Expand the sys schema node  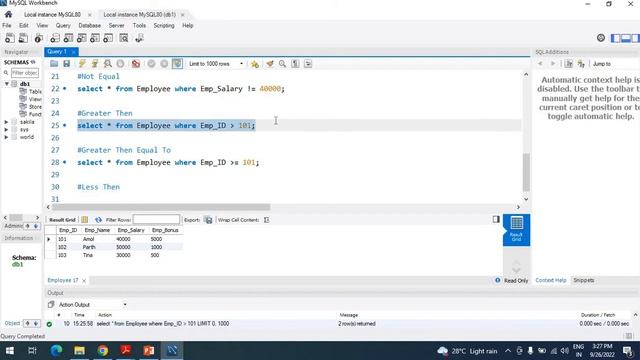click(6, 129)
